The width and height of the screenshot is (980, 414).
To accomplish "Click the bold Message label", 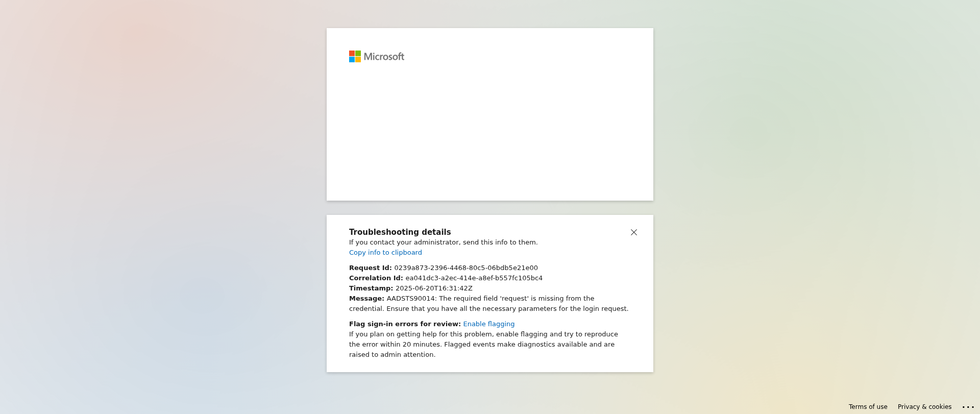I will (366, 299).
